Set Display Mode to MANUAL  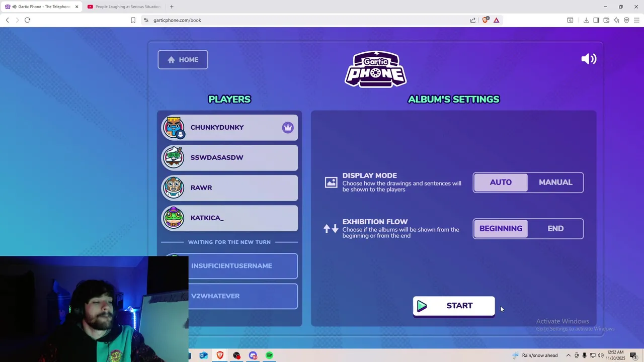point(555,183)
